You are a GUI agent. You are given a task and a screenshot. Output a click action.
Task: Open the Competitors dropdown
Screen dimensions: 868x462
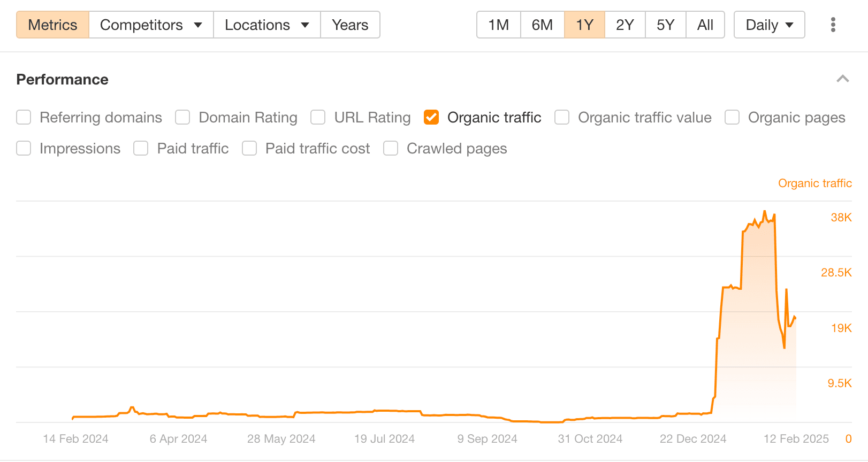pos(151,25)
